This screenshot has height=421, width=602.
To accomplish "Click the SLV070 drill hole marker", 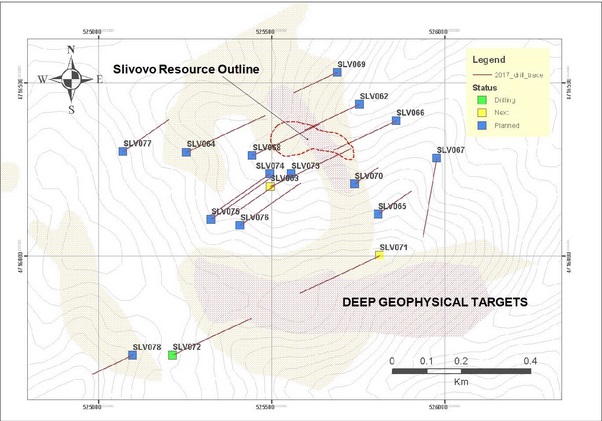I will click(355, 183).
